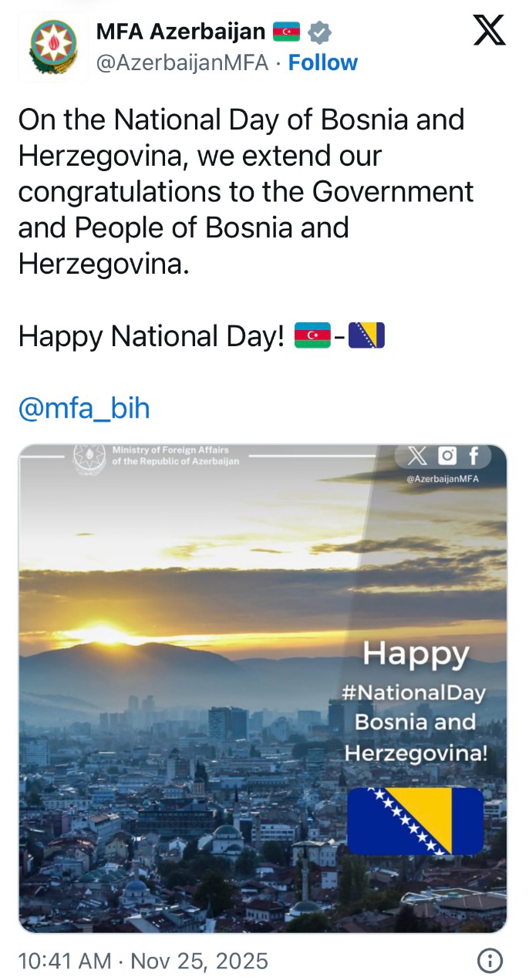Click the @AzerbaijanMFA handle under the account name

pos(182,62)
